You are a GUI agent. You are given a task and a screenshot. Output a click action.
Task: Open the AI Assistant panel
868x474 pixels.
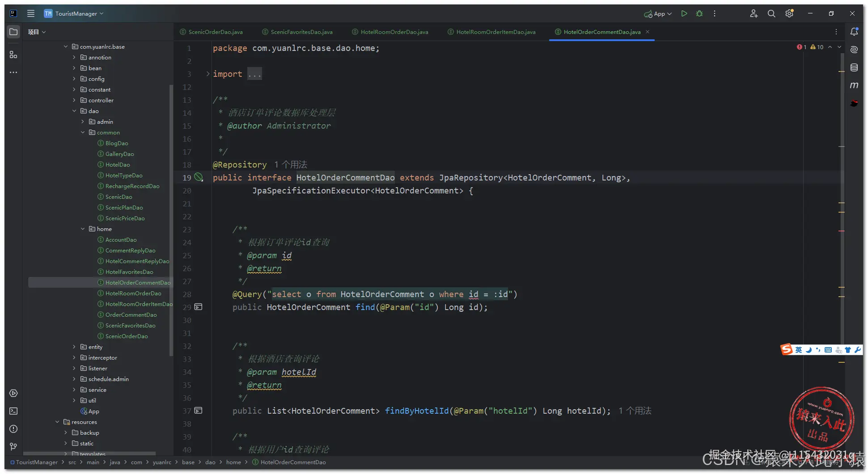click(x=854, y=50)
